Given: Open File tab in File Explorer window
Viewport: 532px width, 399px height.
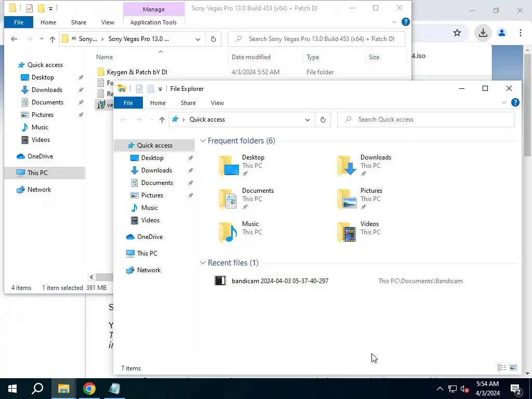Looking at the screenshot, I should click(128, 103).
